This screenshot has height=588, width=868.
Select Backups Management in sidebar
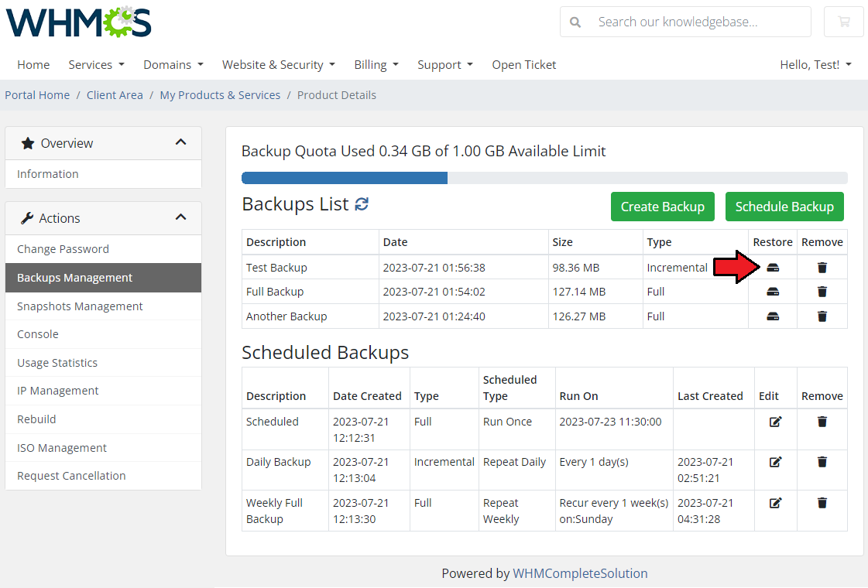(x=103, y=278)
